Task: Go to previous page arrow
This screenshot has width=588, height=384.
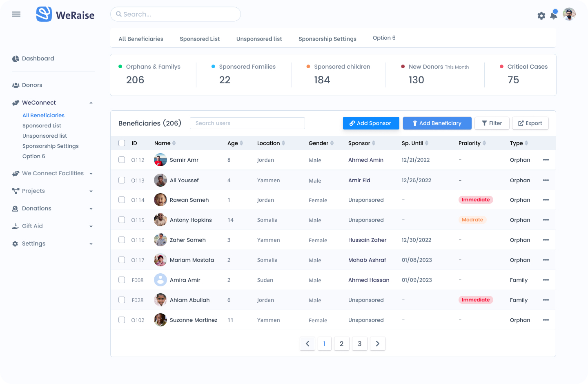Action: pyautogui.click(x=307, y=344)
